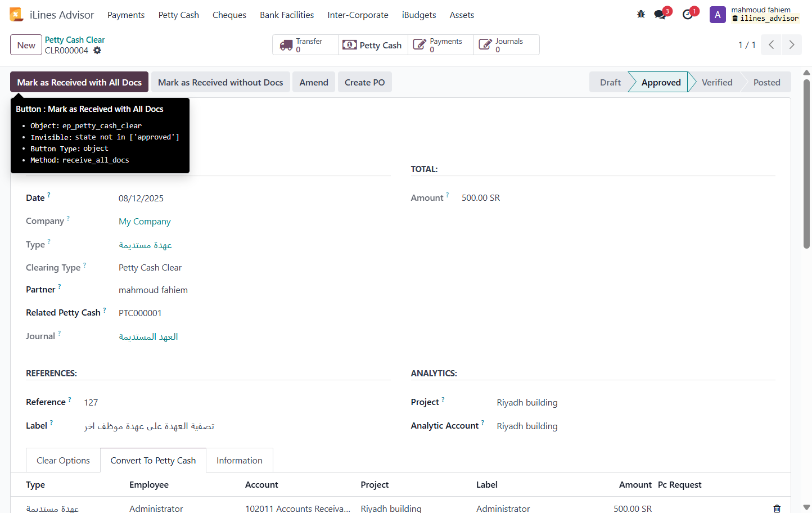This screenshot has width=812, height=513.
Task: Click the Related Petty Cash value PTC000001
Action: [x=140, y=313]
